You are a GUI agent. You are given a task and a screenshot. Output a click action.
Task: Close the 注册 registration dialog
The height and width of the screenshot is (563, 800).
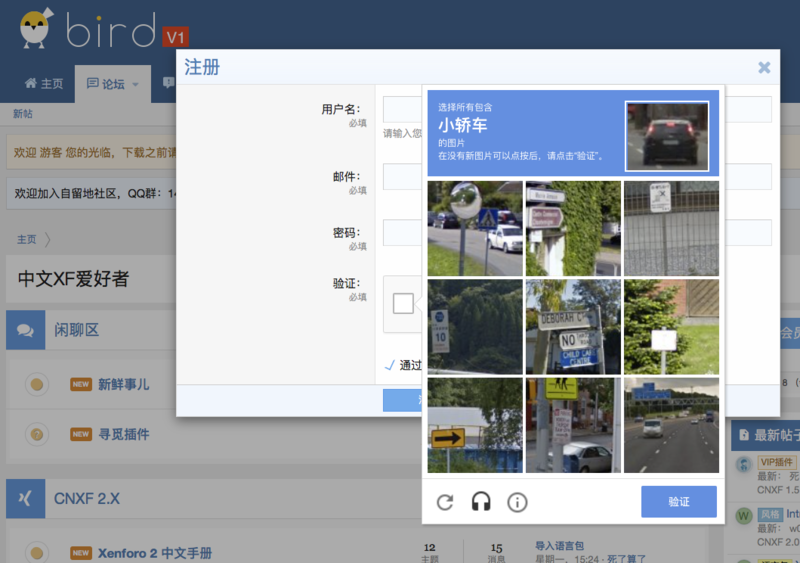[x=764, y=67]
